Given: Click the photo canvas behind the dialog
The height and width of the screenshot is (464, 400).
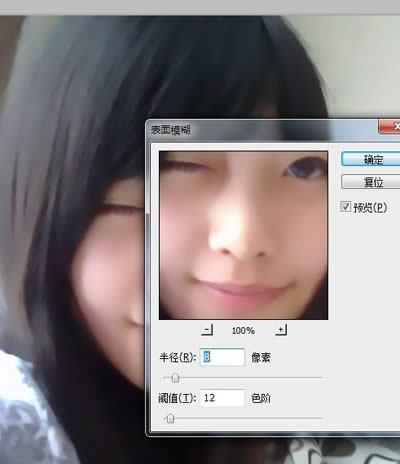Looking at the screenshot, I should tap(73, 233).
